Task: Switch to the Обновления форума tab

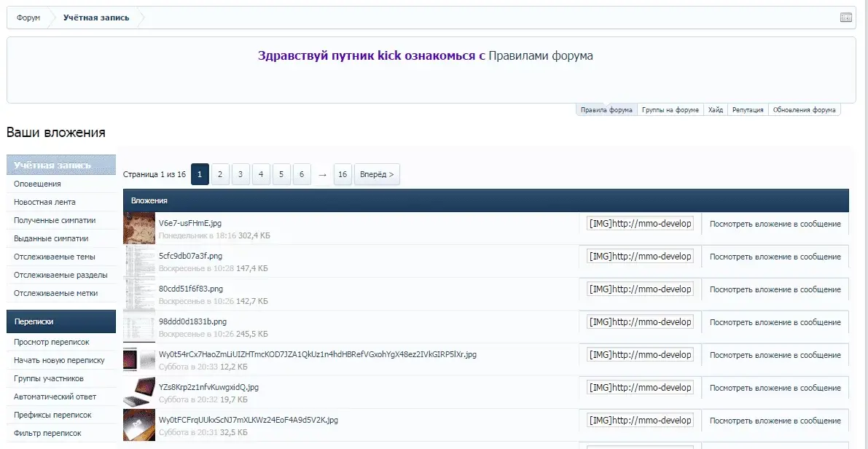Action: tap(805, 109)
